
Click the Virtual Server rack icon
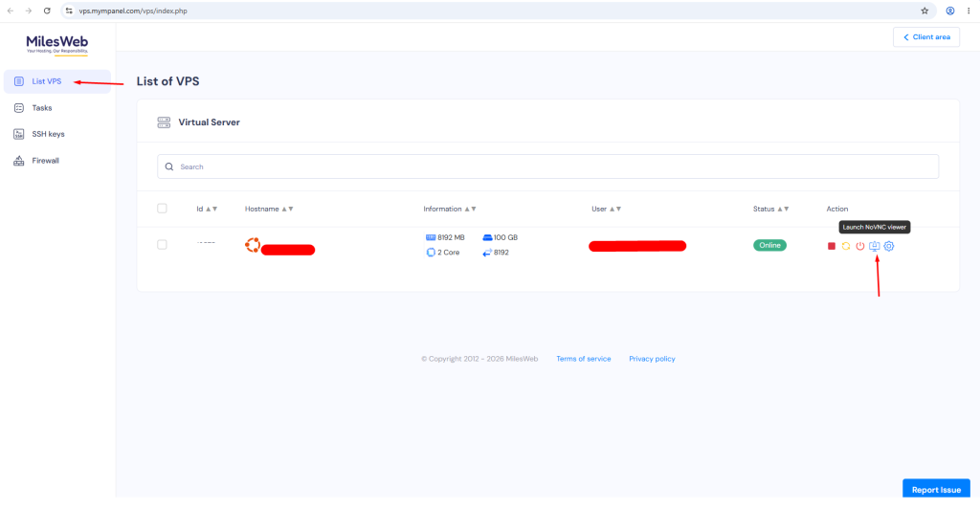coord(164,122)
